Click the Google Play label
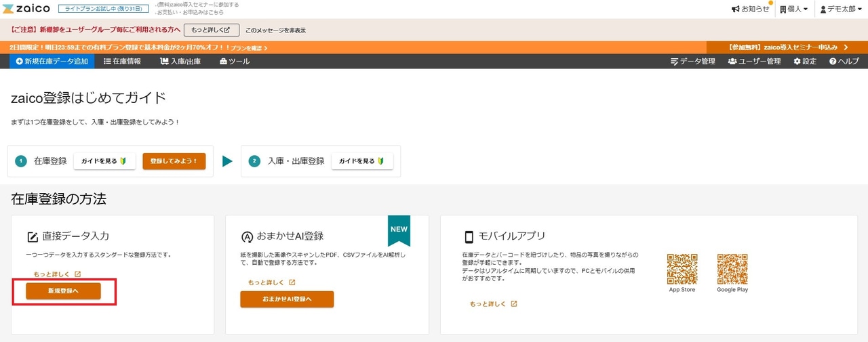The image size is (868, 342). (732, 290)
